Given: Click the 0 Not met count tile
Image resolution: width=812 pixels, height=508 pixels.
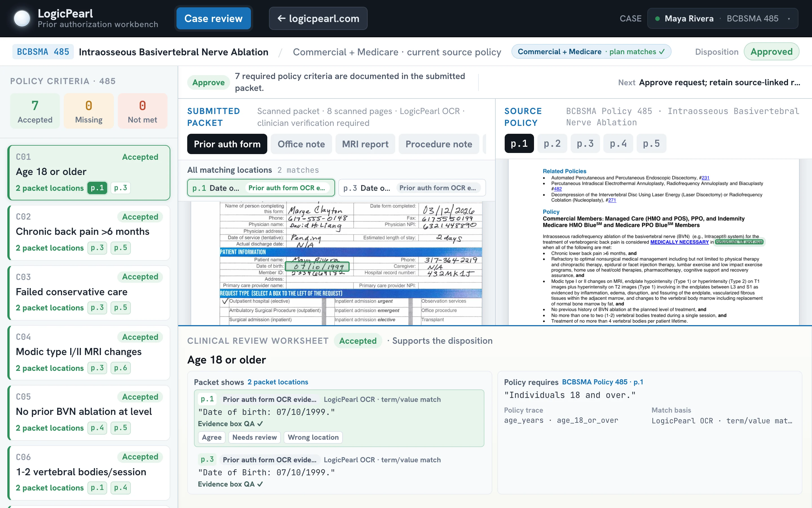Looking at the screenshot, I should 142,111.
